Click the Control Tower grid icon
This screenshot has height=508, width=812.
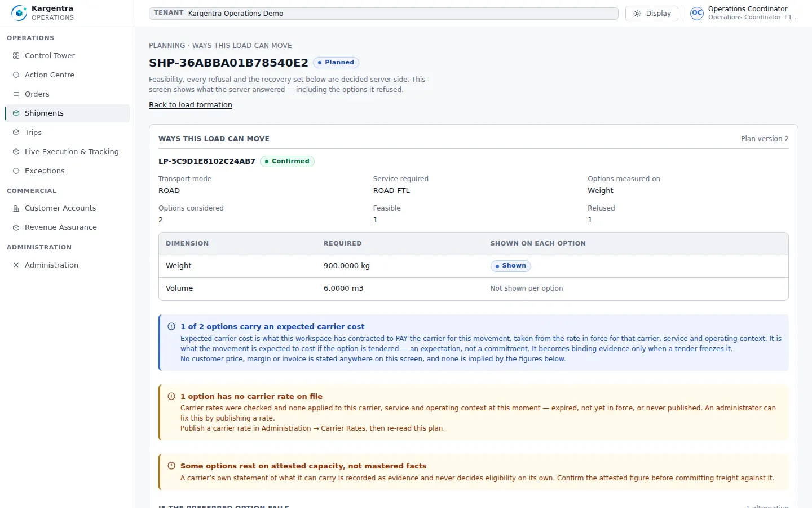click(16, 56)
